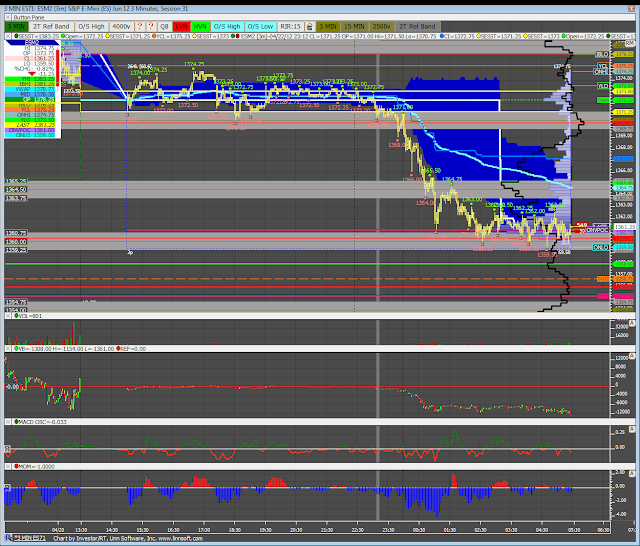Screen dimensions: 640x546
Task: Click the 1359.25 zone label on left
Action: click(16, 249)
